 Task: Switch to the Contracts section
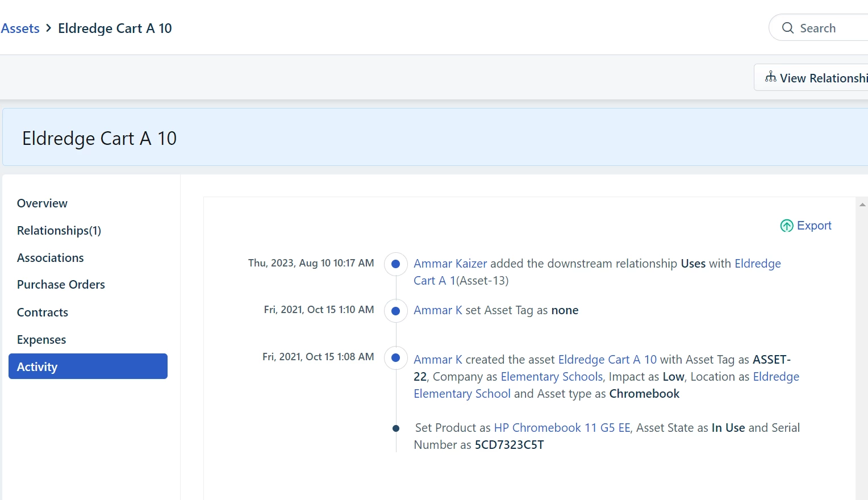coord(43,312)
